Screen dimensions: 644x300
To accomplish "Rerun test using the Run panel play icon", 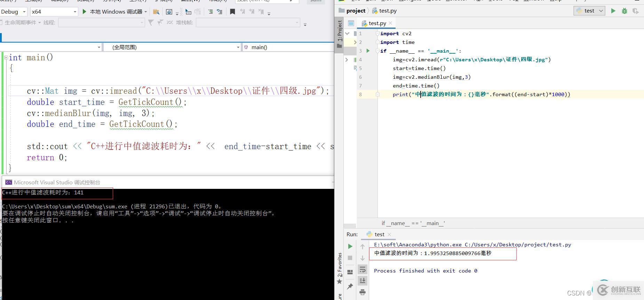I will [350, 246].
